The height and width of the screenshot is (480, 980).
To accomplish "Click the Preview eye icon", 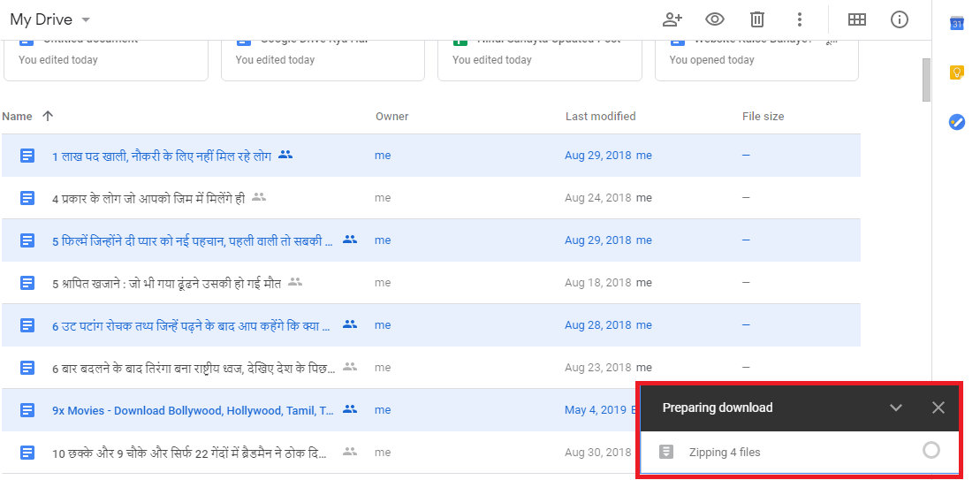I will coord(714,19).
